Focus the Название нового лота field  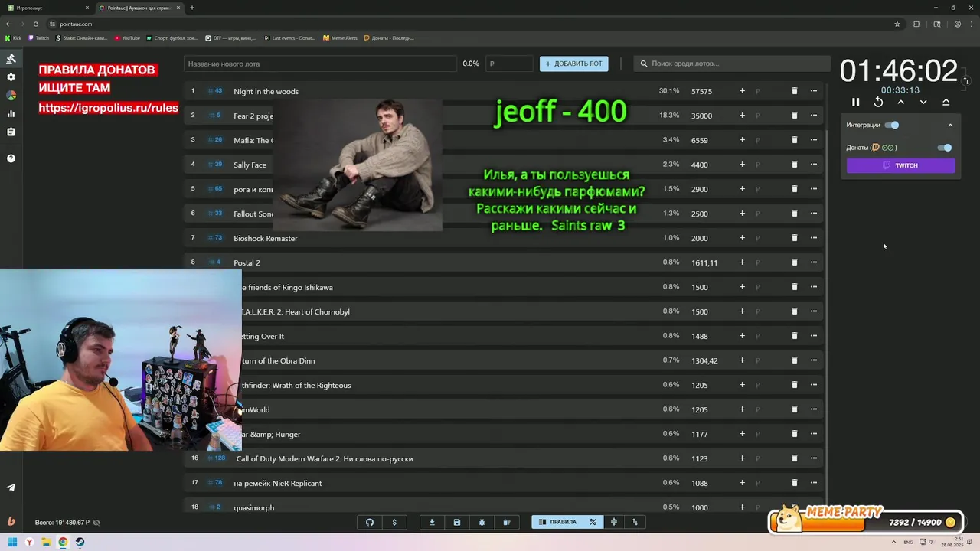[320, 64]
